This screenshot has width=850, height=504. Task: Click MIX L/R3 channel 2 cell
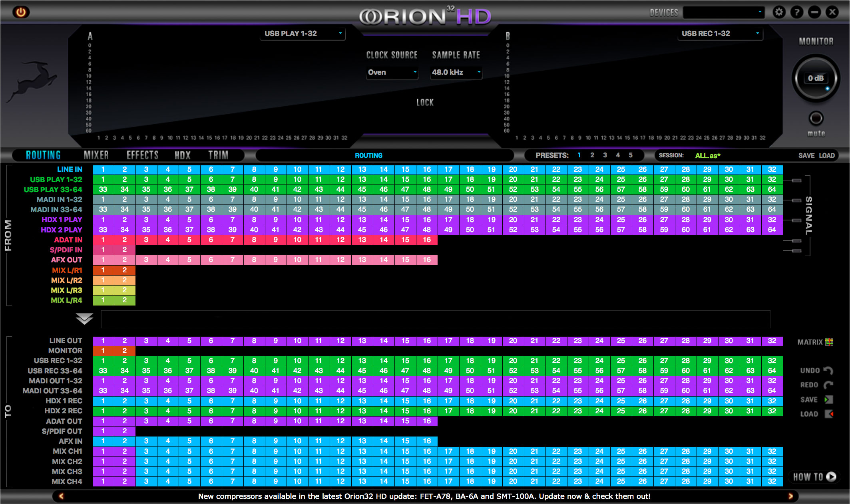coord(125,290)
